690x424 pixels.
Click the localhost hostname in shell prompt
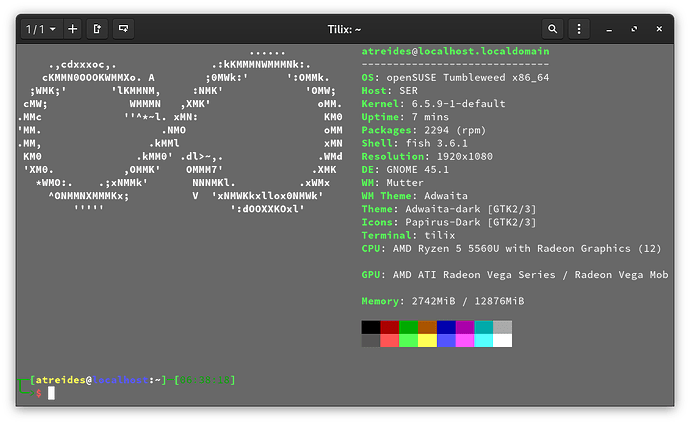(x=120, y=380)
